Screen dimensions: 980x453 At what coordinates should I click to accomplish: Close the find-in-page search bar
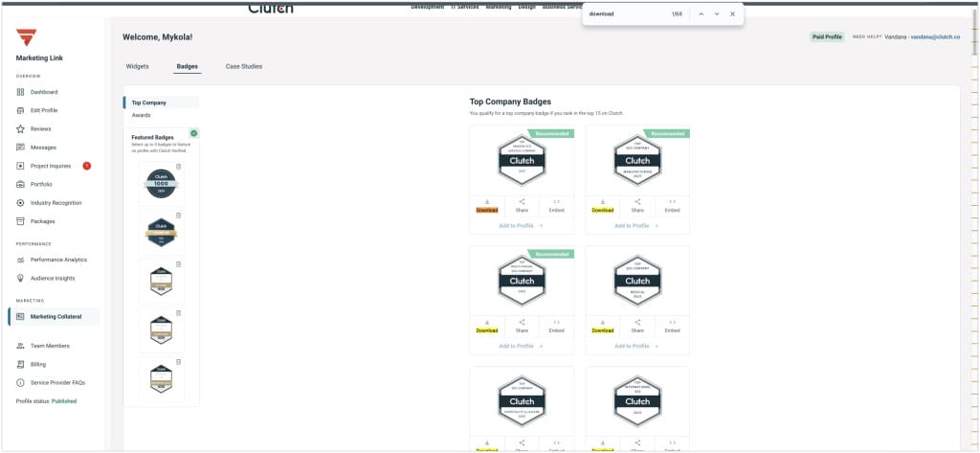pos(733,14)
